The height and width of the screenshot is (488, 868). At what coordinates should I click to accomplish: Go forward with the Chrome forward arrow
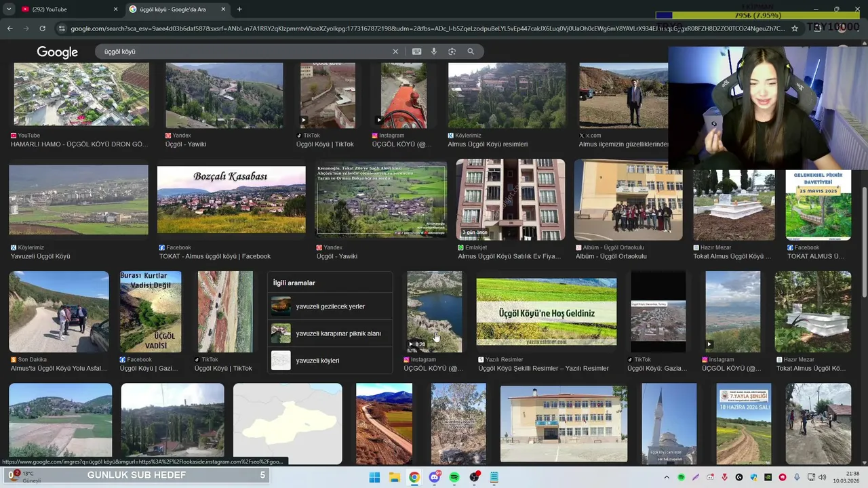[x=26, y=28]
